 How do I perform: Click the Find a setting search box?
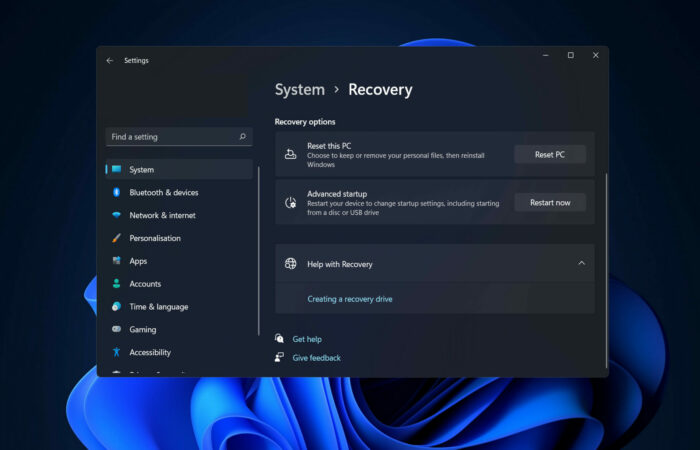point(179,137)
